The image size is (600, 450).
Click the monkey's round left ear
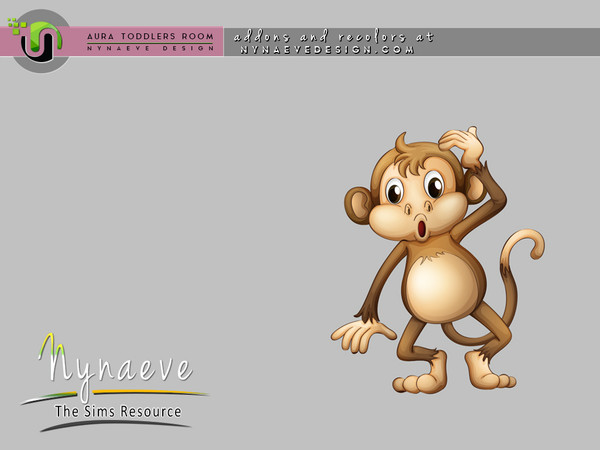358,205
